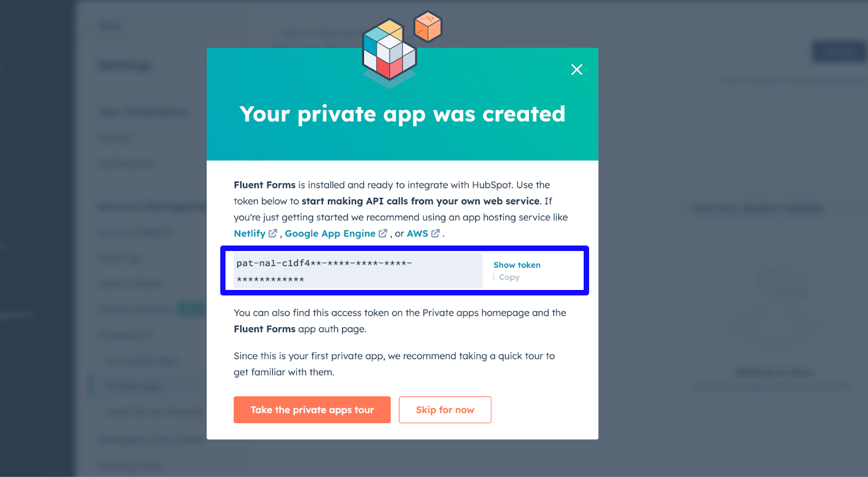The width and height of the screenshot is (868, 477).
Task: Click the green badge in blurred sidebar
Action: point(191,310)
